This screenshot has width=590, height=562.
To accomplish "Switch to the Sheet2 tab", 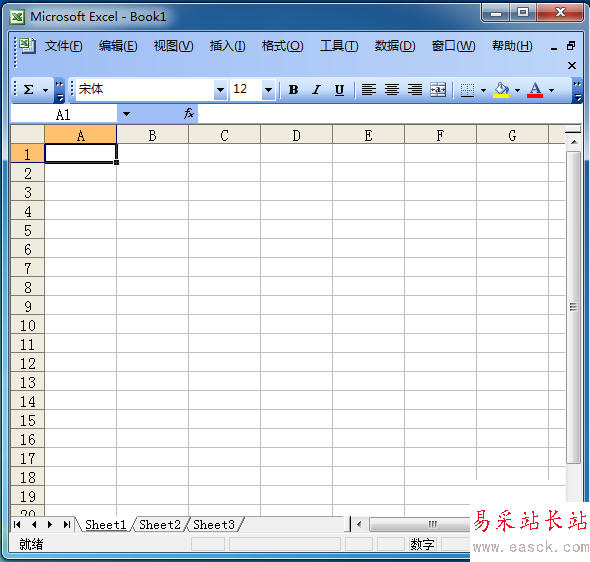I will click(x=160, y=524).
